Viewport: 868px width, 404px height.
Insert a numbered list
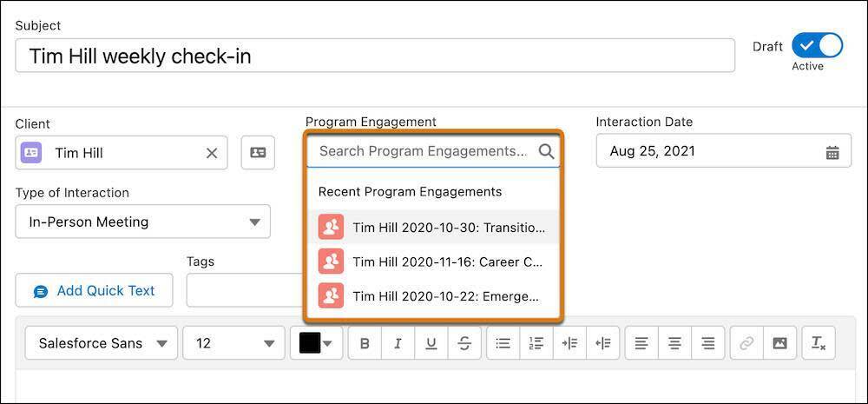pos(536,343)
